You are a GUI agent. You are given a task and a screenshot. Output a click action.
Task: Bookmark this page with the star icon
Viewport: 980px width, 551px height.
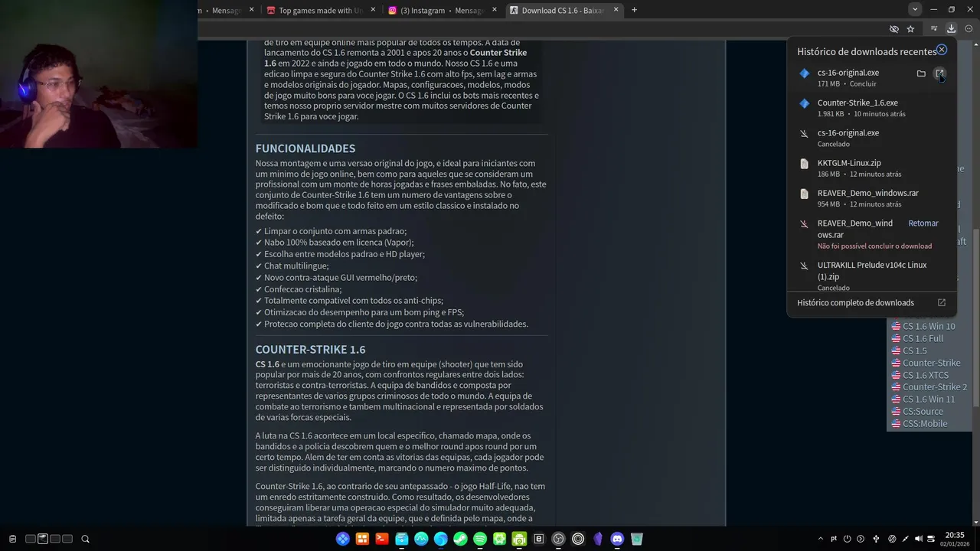tap(910, 29)
